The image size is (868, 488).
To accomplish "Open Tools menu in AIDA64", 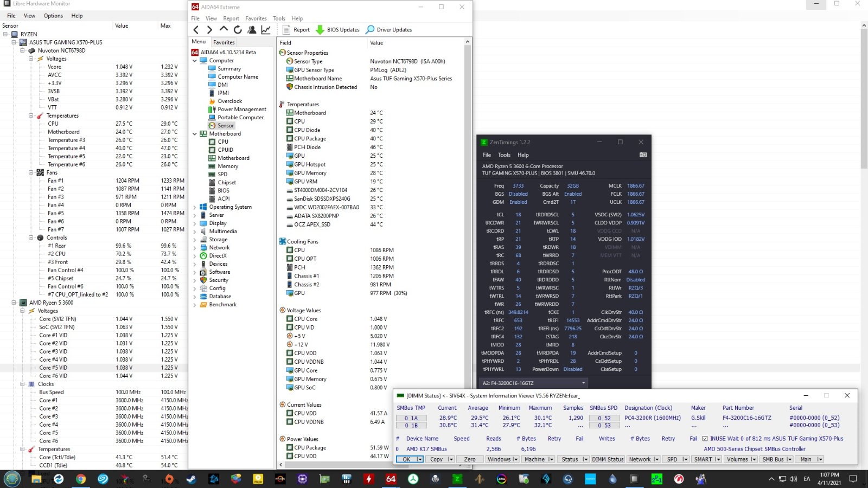I will click(x=279, y=18).
